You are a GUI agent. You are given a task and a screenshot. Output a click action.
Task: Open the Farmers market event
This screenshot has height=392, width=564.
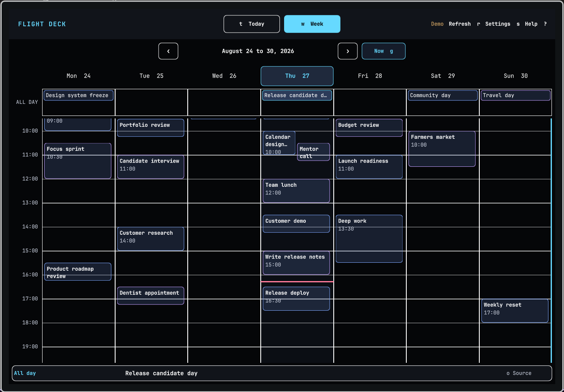point(442,149)
